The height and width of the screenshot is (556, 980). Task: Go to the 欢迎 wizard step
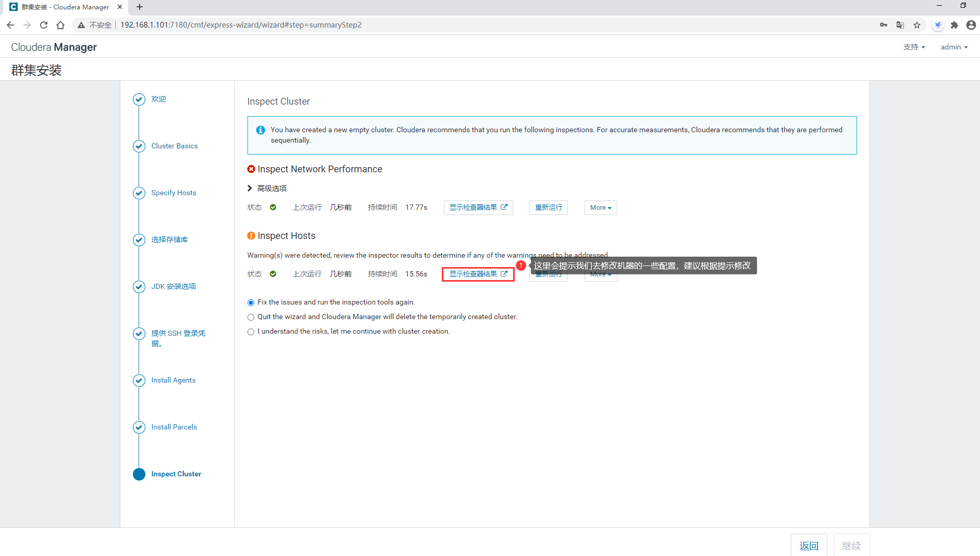coord(159,99)
